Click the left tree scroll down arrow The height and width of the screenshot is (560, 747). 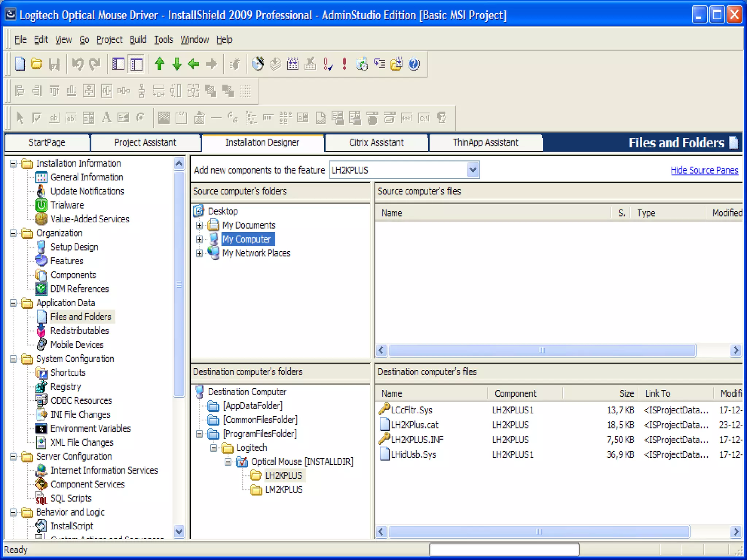click(x=179, y=532)
